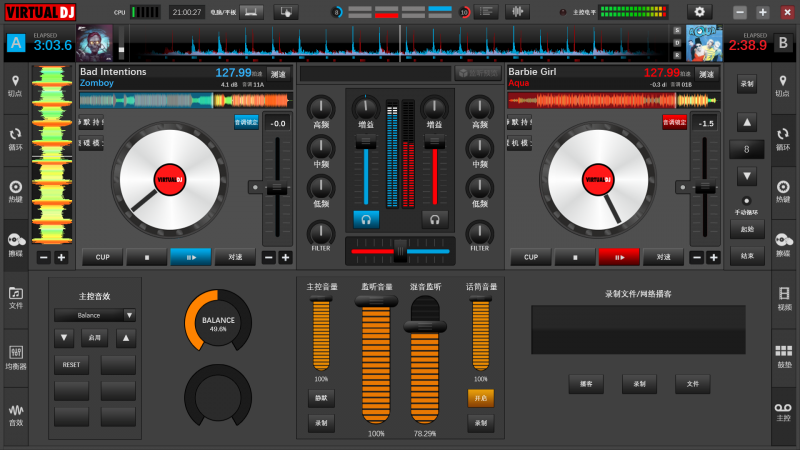
Task: Click the waveform display icon in top bar
Action: 517,12
